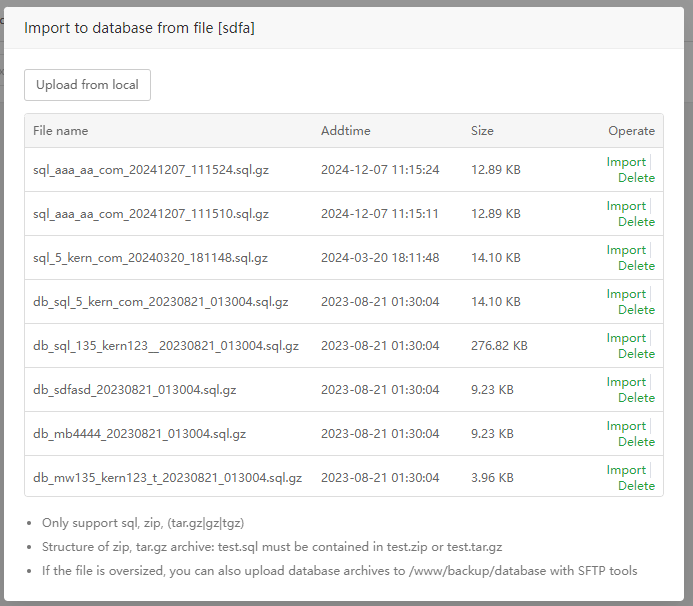
Task: Delete sql_aaa_aa_com_20241207_111524.sql.gz backup
Action: (636, 178)
